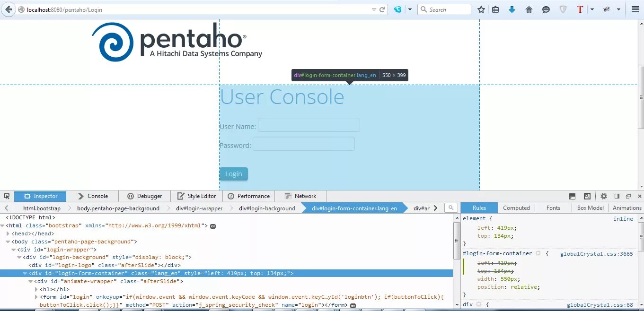644x311 pixels.
Task: Switch to the Computed side tab
Action: coord(516,208)
